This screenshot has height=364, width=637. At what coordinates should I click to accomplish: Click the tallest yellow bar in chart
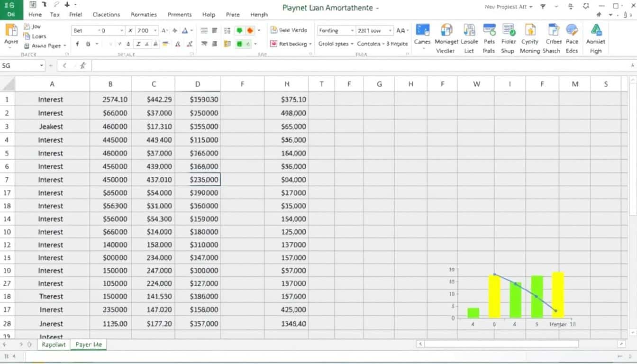pos(558,295)
